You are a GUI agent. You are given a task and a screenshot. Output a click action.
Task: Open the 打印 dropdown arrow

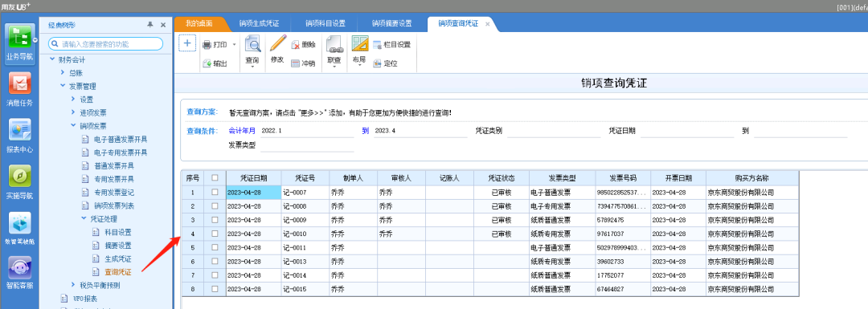click(234, 45)
